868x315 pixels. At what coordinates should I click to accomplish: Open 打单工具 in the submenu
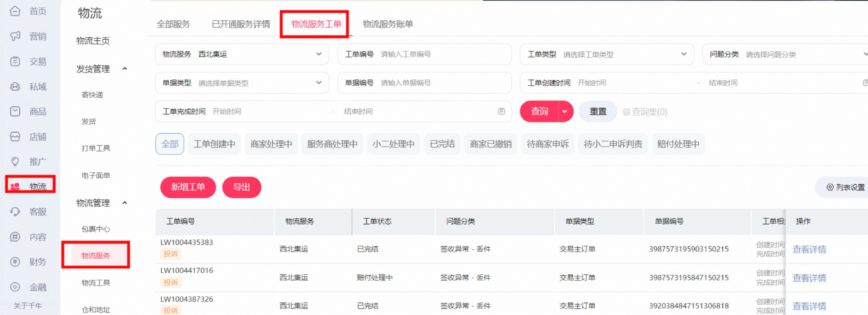pyautogui.click(x=96, y=148)
